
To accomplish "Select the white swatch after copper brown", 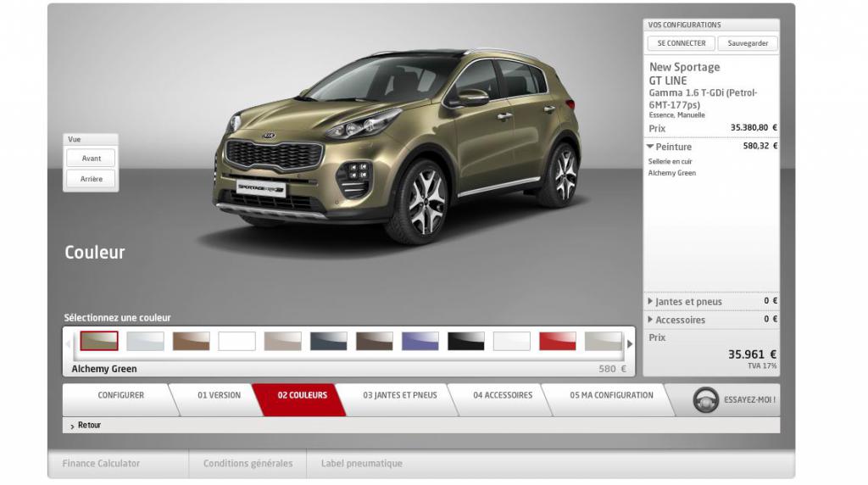I will [237, 341].
